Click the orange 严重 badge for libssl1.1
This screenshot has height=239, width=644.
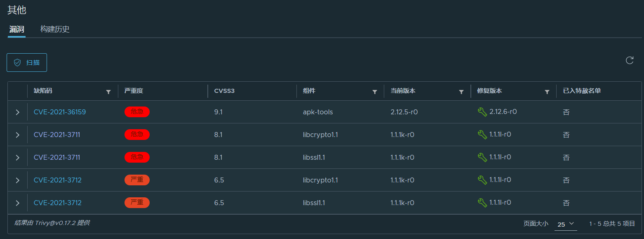(x=137, y=203)
